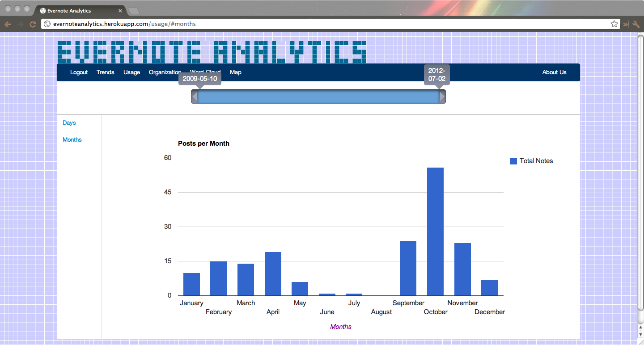Click the address bar URL field
This screenshot has height=345, width=644.
[x=330, y=24]
